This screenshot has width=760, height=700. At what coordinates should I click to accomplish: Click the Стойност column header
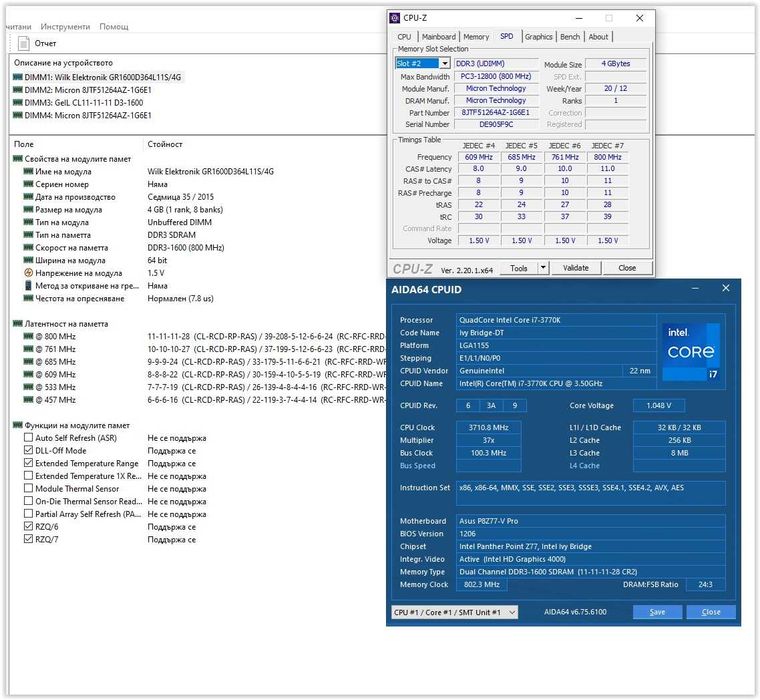point(165,144)
